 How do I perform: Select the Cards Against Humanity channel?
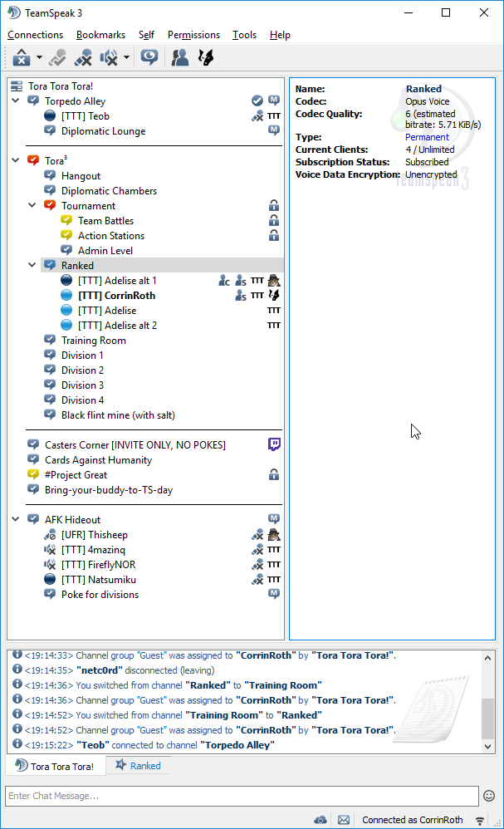tap(98, 460)
